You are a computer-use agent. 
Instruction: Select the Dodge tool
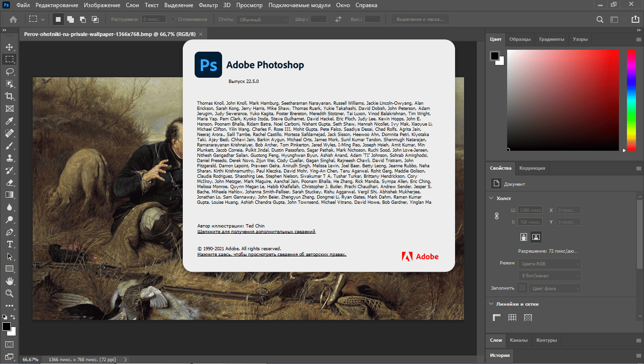pyautogui.click(x=9, y=219)
